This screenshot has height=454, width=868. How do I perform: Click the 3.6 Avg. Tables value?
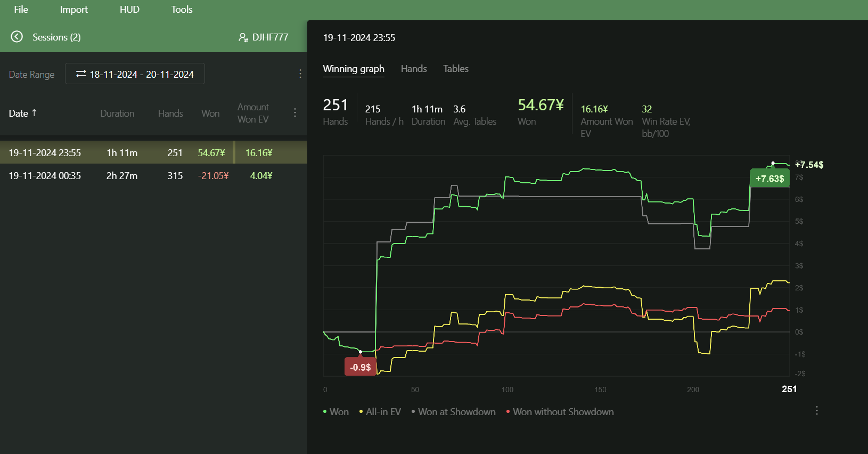point(460,109)
